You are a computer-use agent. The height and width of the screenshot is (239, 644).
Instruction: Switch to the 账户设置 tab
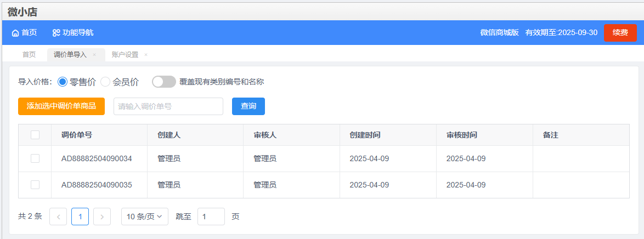click(x=125, y=55)
